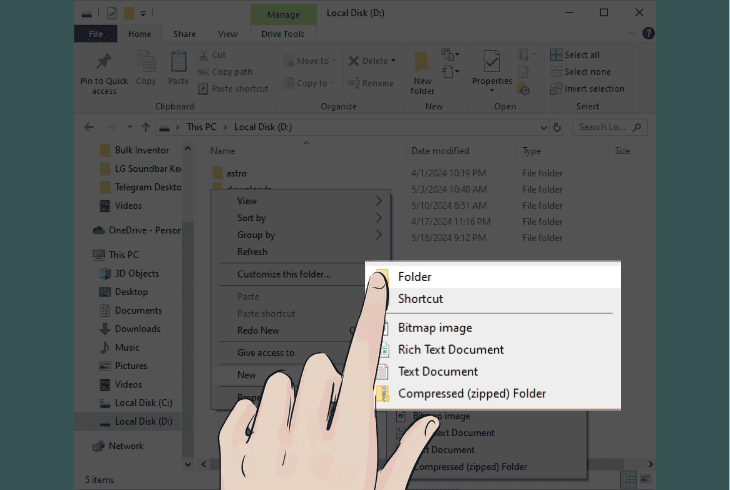Click This PC in the address breadcrumb

click(201, 127)
